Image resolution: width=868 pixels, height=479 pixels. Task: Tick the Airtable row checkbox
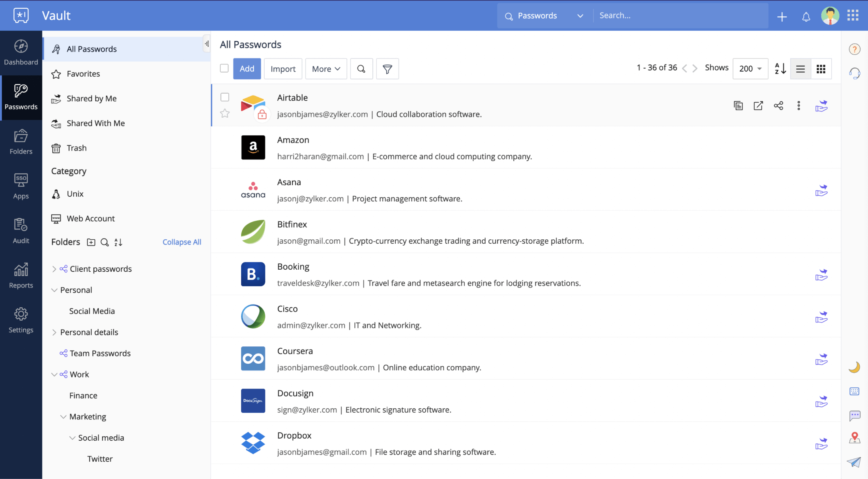225,97
